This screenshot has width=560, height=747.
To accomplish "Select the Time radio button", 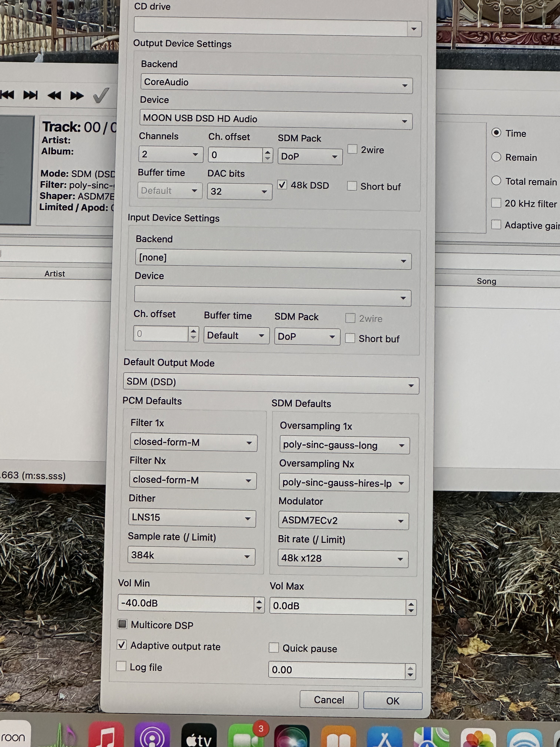I will (x=496, y=133).
